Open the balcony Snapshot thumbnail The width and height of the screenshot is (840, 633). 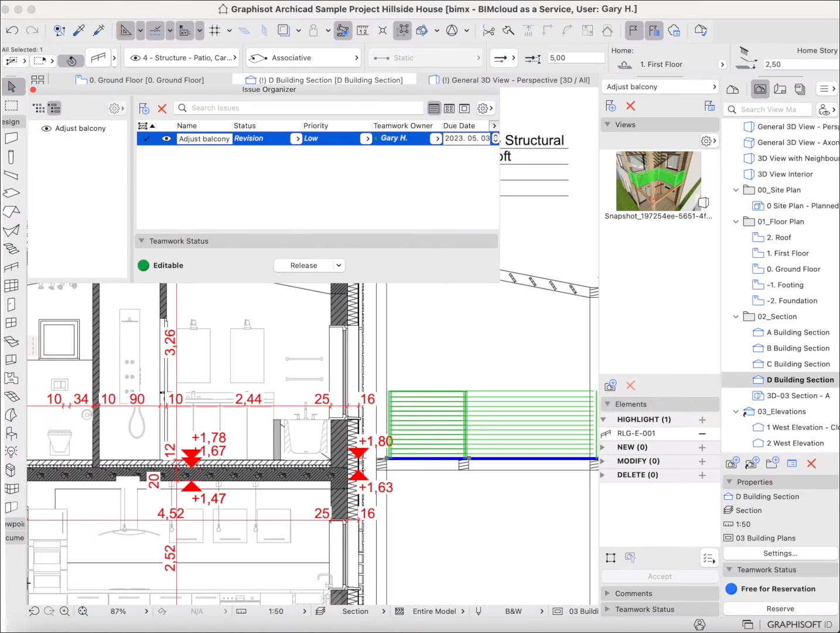(658, 181)
